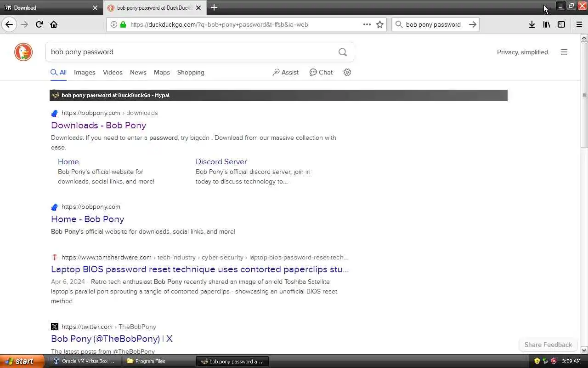Click the vertical scrollbar thumb
Screen dimensions: 588x368
coord(584,95)
